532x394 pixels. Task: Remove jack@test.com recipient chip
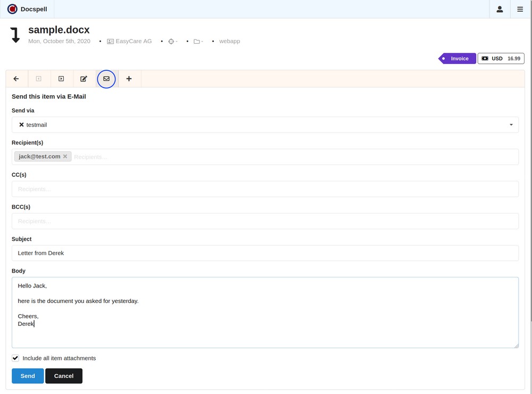65,157
